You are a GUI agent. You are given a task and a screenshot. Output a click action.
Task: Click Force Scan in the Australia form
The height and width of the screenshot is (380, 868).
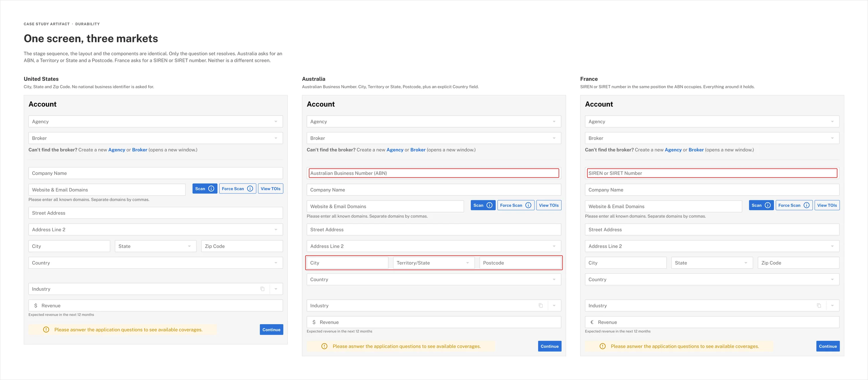tap(516, 205)
